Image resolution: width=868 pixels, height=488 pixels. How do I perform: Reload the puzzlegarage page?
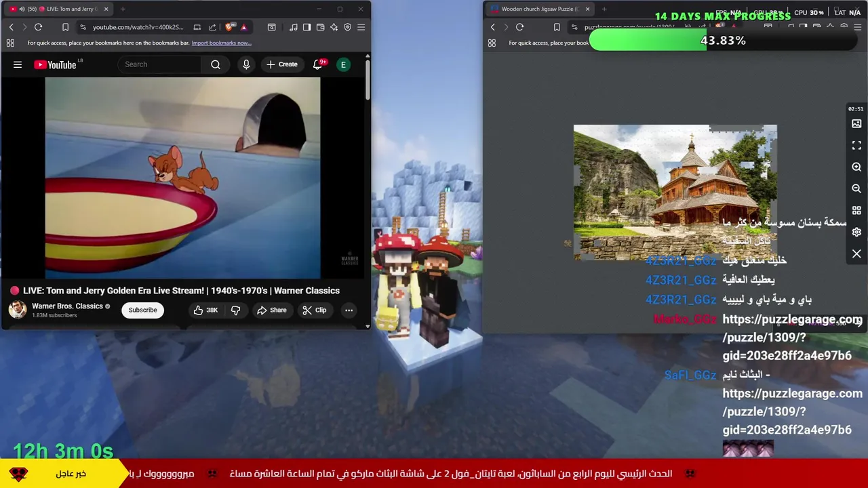click(519, 27)
